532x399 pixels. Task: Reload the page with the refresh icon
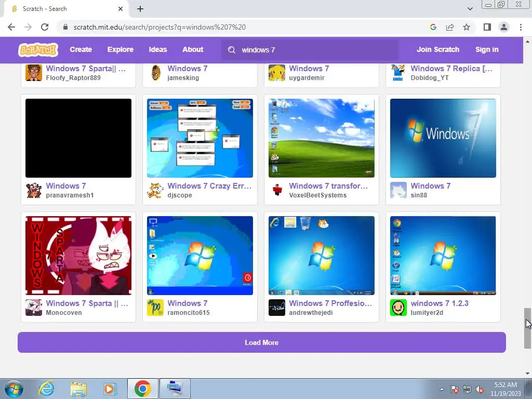pos(45,27)
